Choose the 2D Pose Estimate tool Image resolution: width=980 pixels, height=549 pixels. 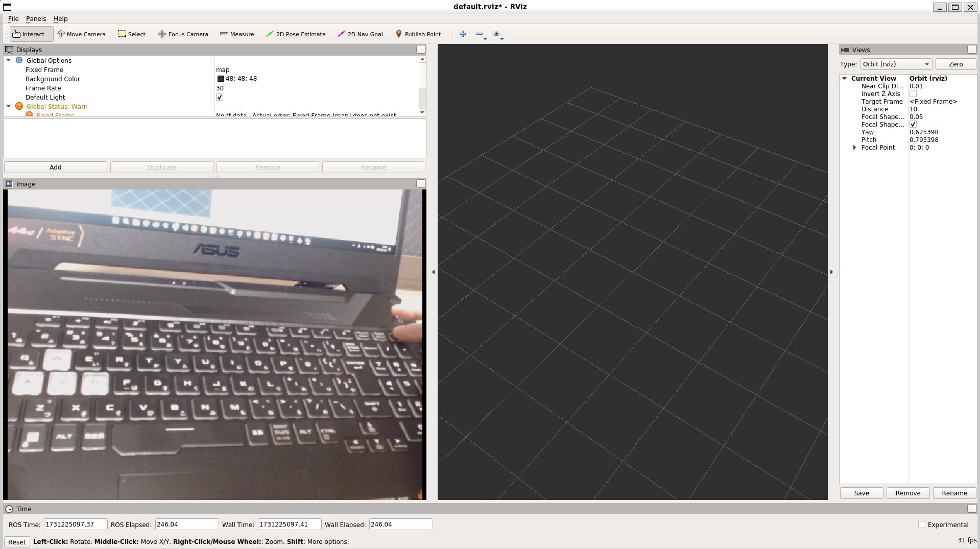(296, 34)
